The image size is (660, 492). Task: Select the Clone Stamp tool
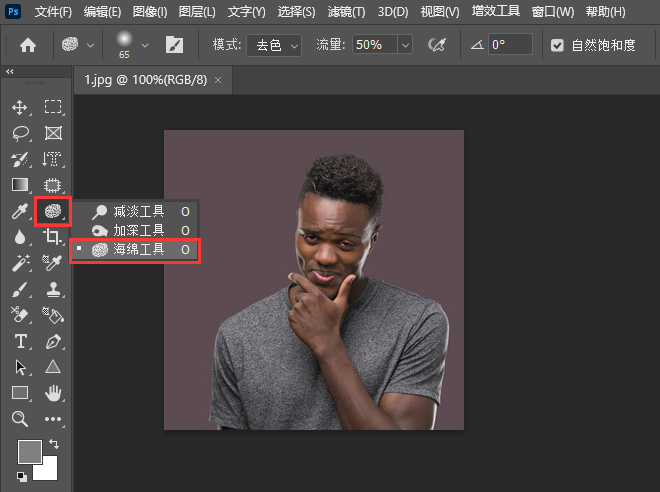tap(53, 289)
